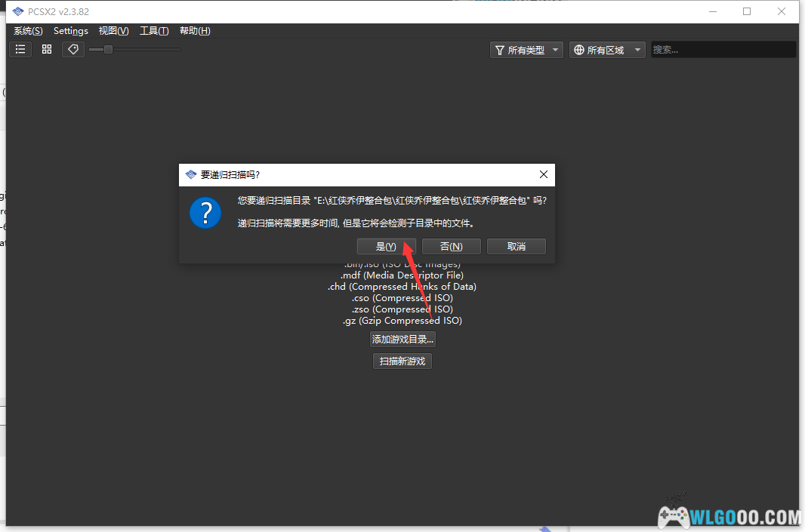This screenshot has width=805, height=532.
Task: Switch to game grid view
Action: [47, 49]
